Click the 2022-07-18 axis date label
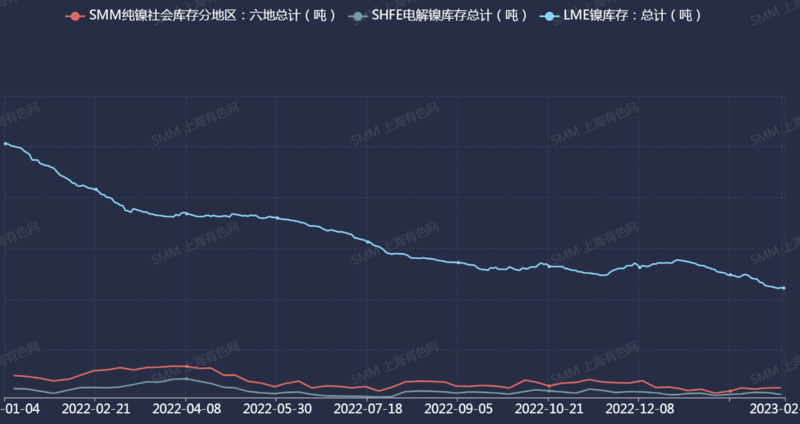 (x=367, y=409)
